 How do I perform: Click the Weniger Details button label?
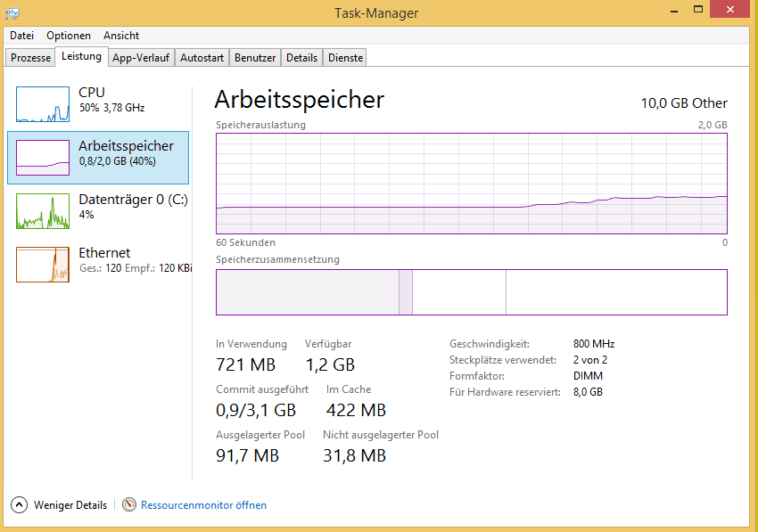click(x=70, y=505)
